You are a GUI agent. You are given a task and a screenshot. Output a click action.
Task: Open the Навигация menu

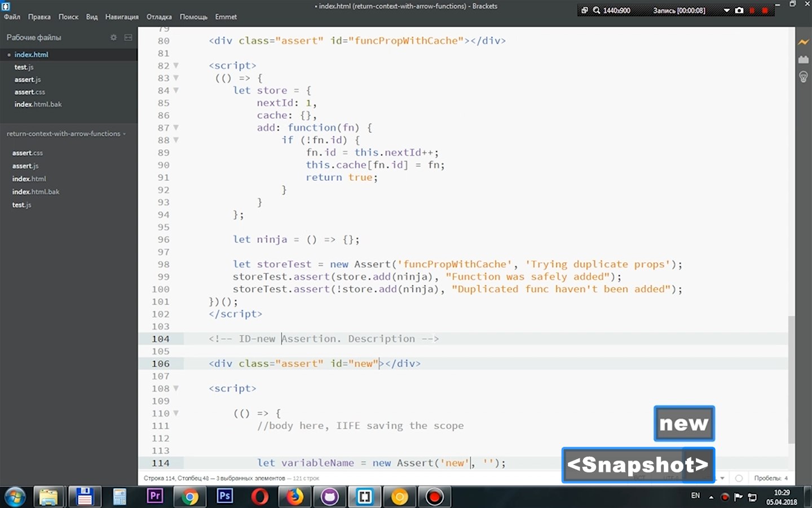click(x=122, y=17)
